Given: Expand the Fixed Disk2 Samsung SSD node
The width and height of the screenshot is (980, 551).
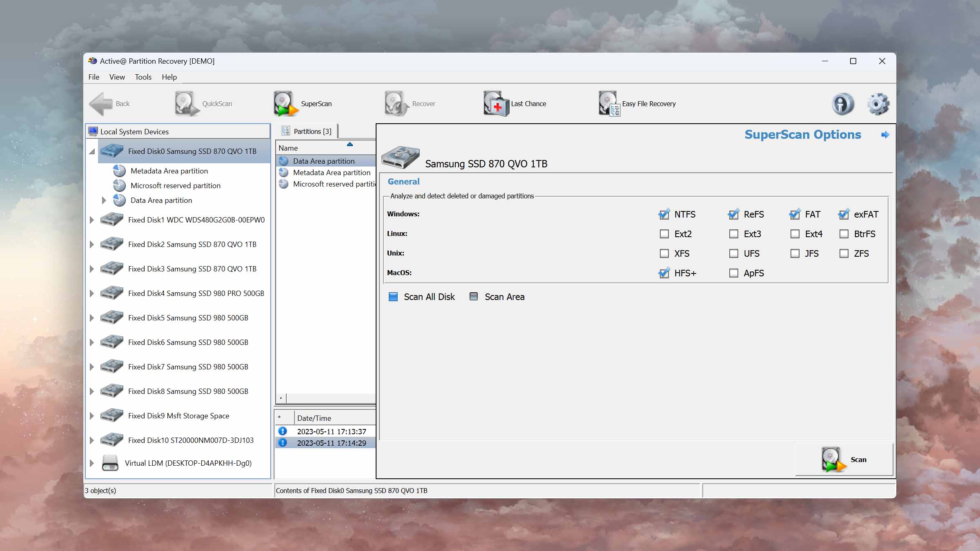Looking at the screenshot, I should [92, 244].
